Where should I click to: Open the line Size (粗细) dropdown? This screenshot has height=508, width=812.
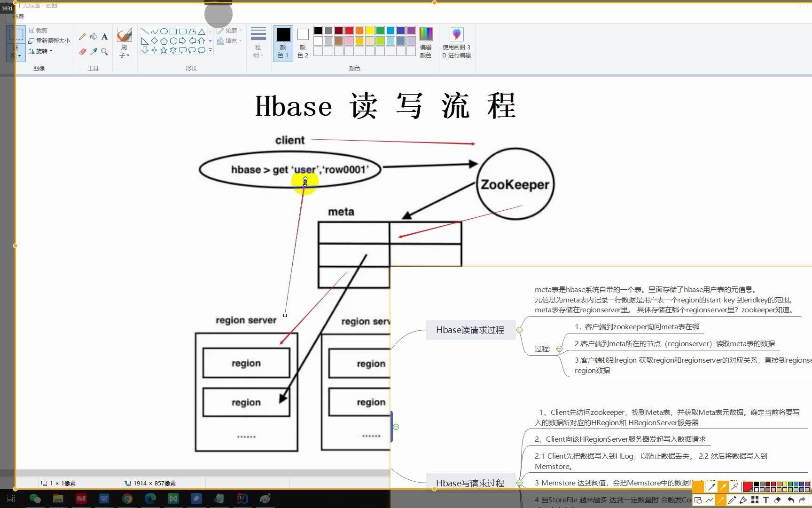[258, 42]
